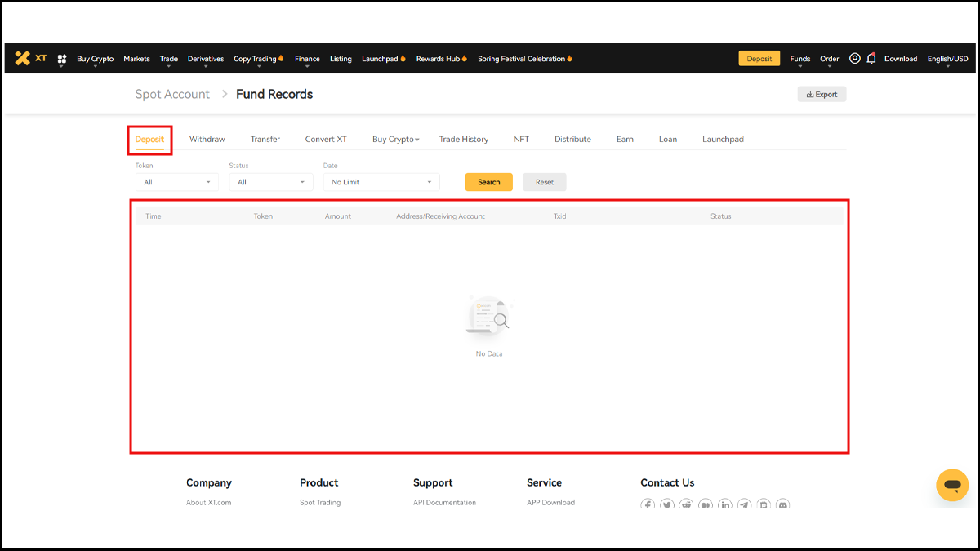Image resolution: width=980 pixels, height=551 pixels.
Task: Open the Telegram icon under Contact Us
Action: tap(744, 505)
